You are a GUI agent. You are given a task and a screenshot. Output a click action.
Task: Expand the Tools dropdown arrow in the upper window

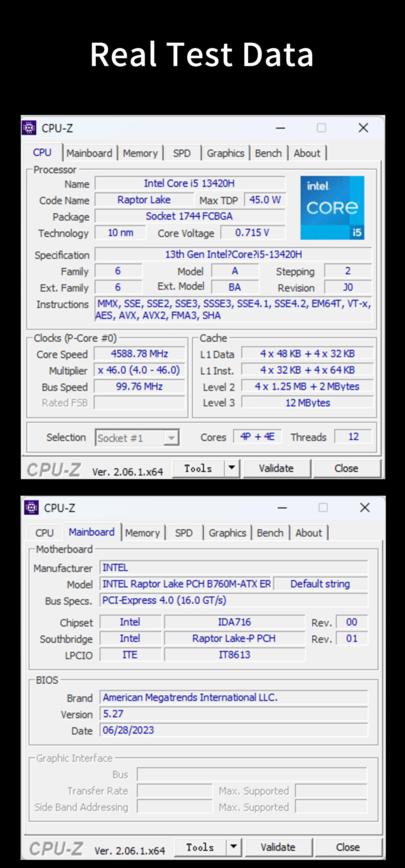(232, 468)
